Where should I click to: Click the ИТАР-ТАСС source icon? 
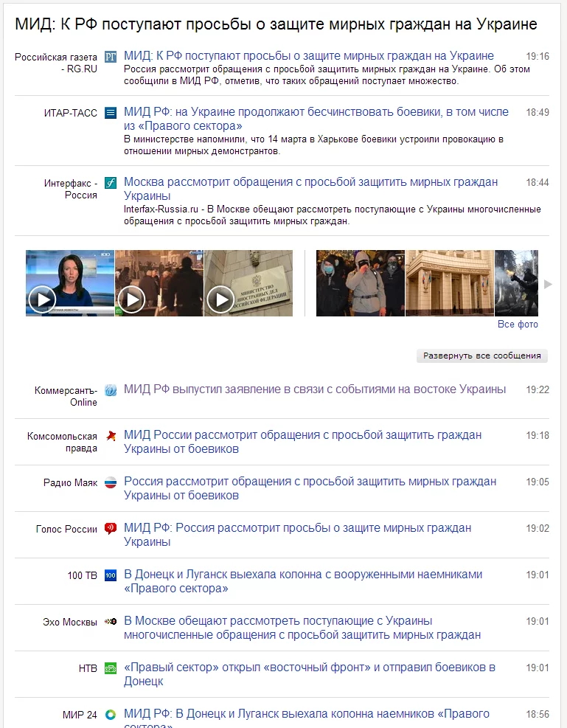pos(111,113)
